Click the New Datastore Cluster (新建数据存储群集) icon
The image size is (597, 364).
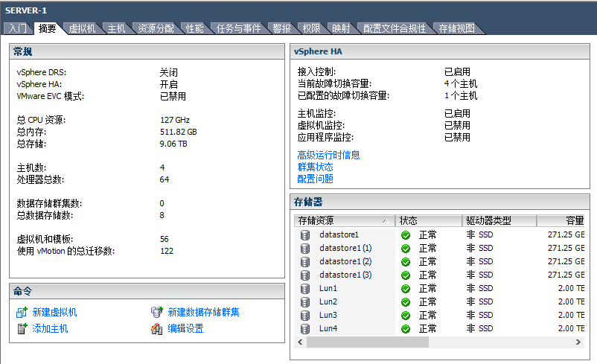point(156,312)
